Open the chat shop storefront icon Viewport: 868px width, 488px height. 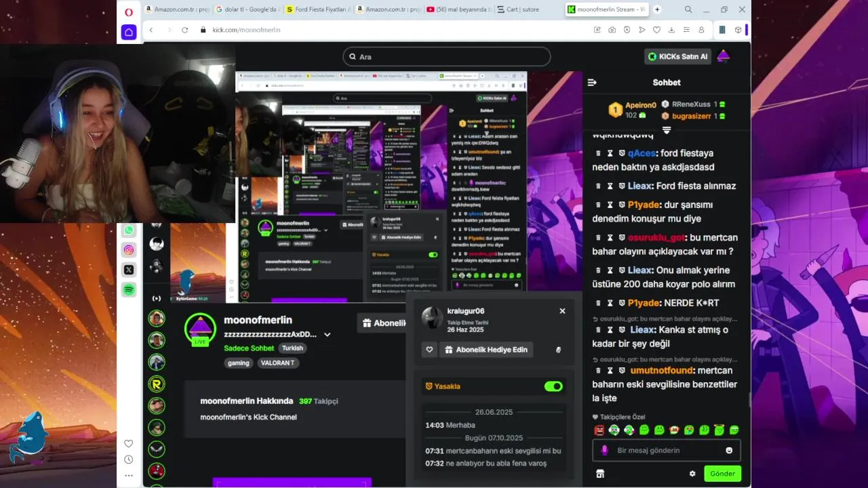click(x=600, y=474)
